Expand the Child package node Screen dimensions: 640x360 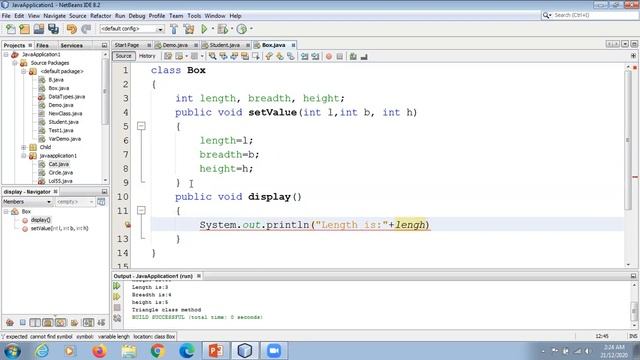pyautogui.click(x=24, y=147)
